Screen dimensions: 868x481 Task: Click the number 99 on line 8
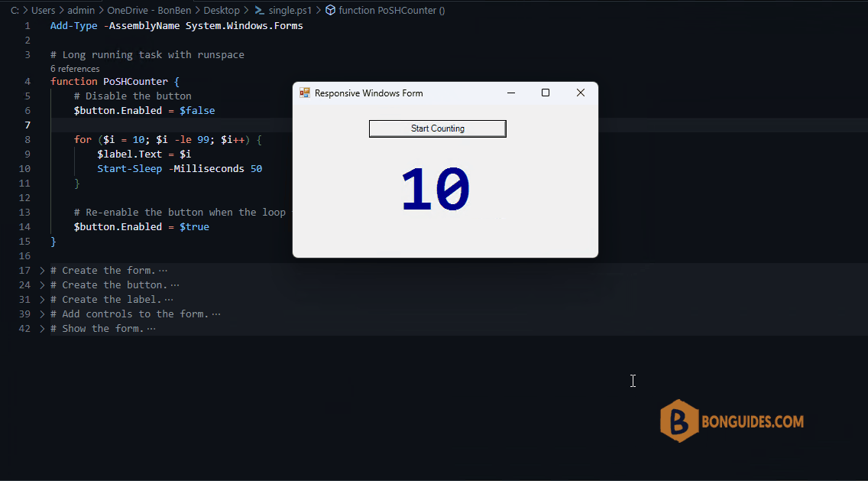pyautogui.click(x=203, y=139)
